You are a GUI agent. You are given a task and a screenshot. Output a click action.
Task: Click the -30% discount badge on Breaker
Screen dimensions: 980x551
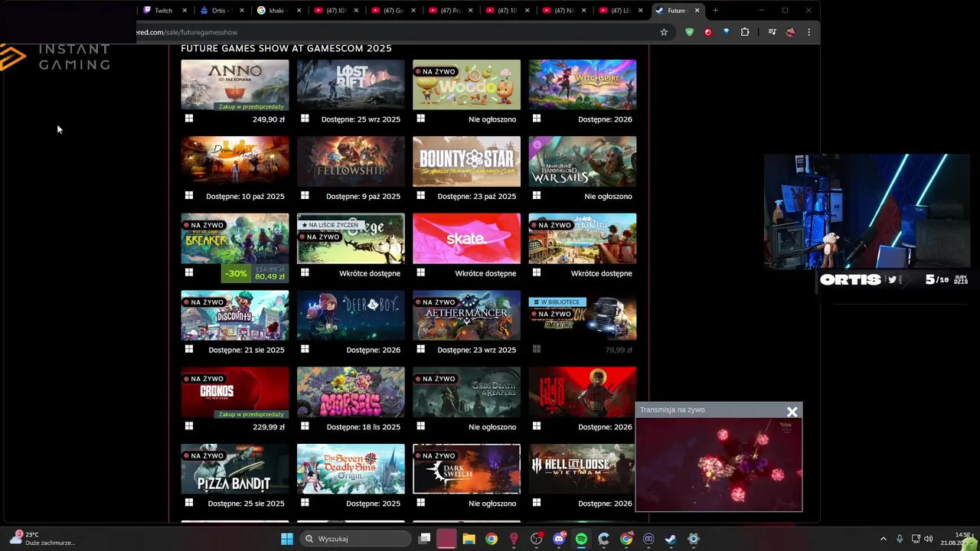point(236,273)
